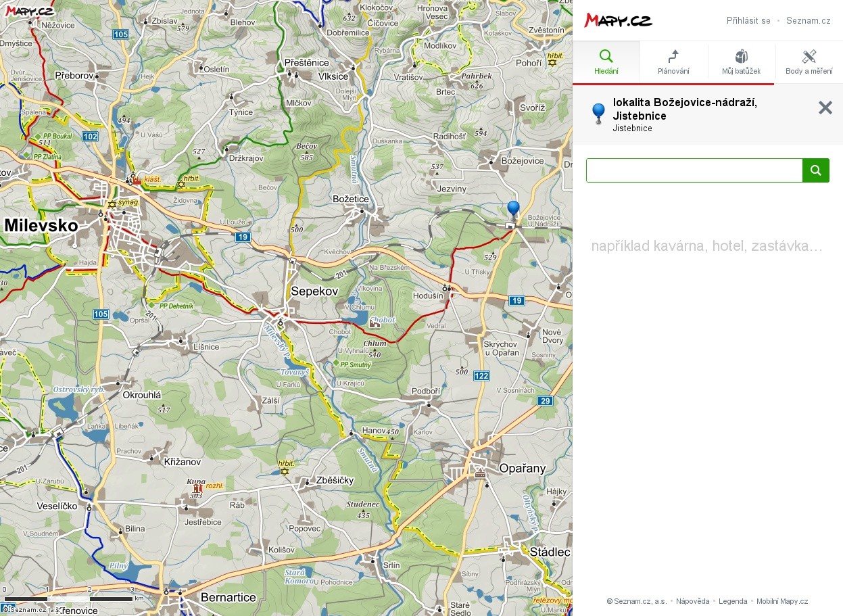Image resolution: width=843 pixels, height=616 pixels.
Task: Switch to the Plánování route tab
Action: (673, 62)
